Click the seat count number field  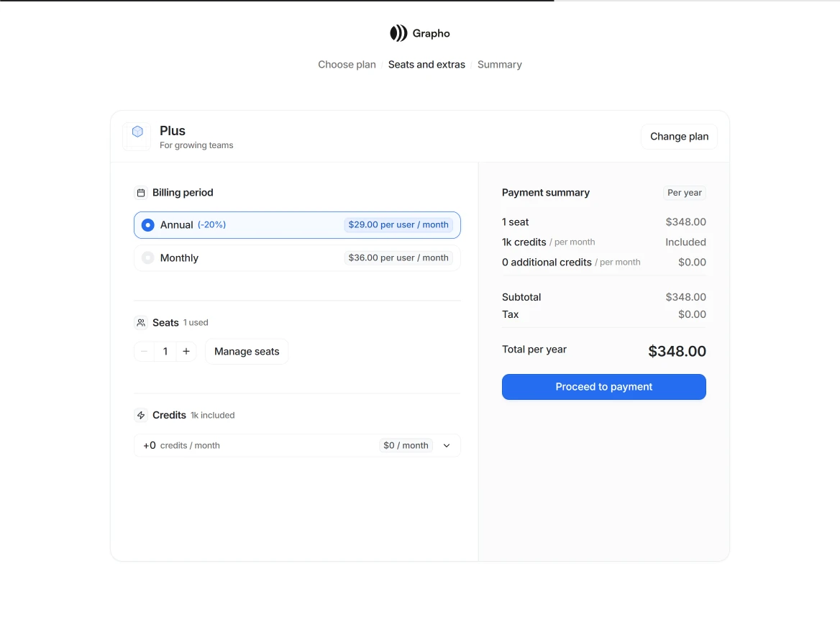pyautogui.click(x=165, y=352)
